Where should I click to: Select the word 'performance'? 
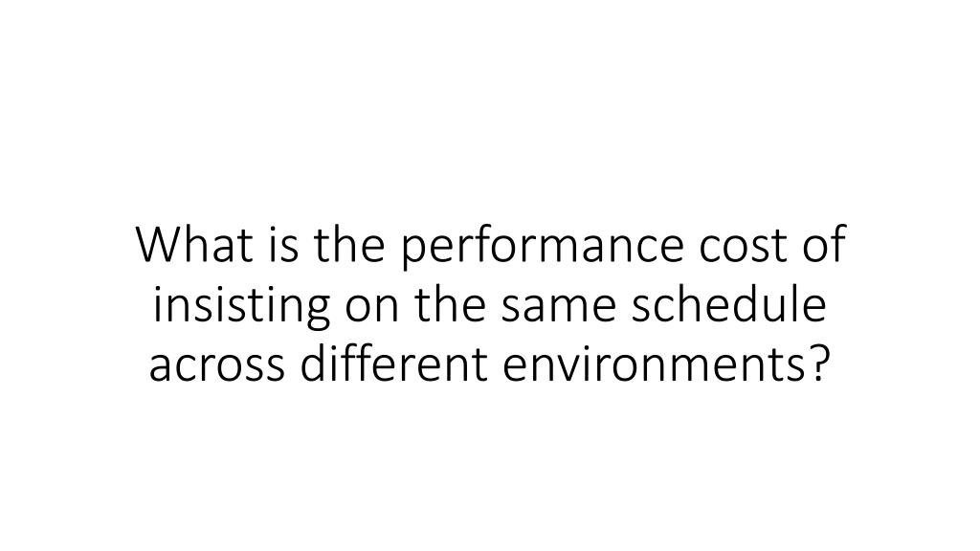(542, 247)
